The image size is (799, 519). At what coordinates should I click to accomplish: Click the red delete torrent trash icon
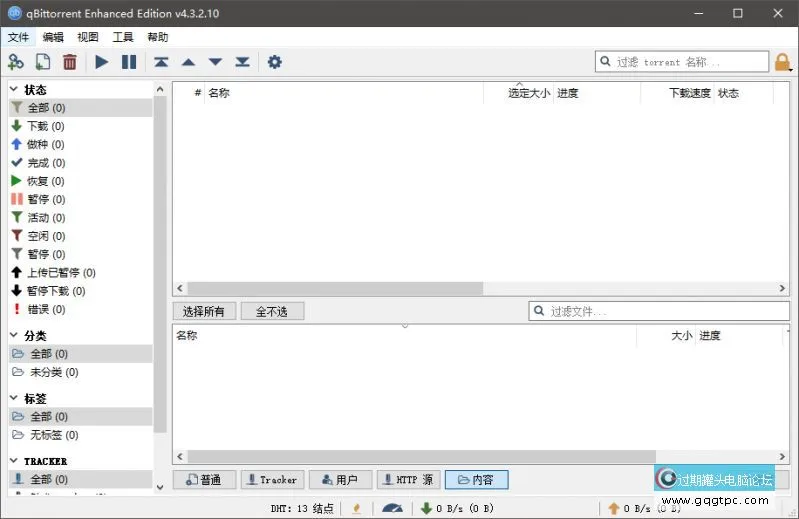click(x=70, y=62)
